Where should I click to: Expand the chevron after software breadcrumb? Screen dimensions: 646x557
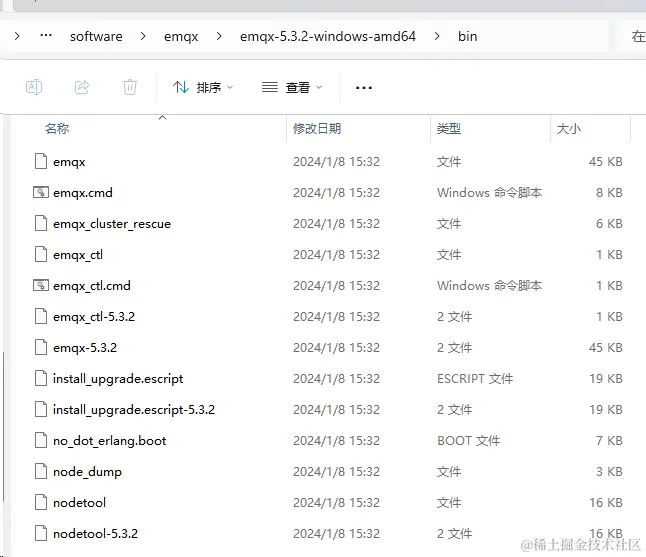[143, 36]
